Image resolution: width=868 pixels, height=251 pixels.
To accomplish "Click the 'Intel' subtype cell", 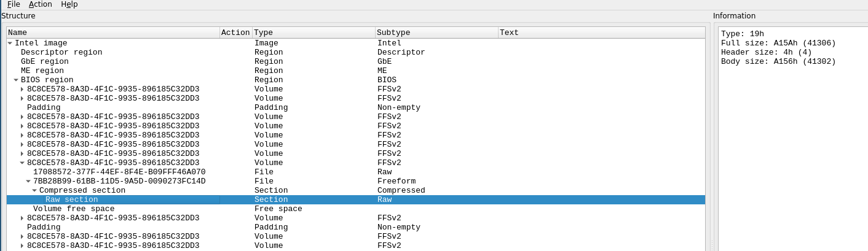I will (389, 43).
